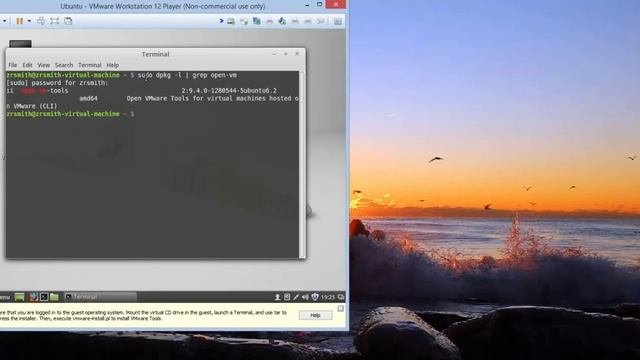Click version text '2:9.4.0-1280544-5ubuntu6.2'
640x360 pixels.
coord(229,91)
